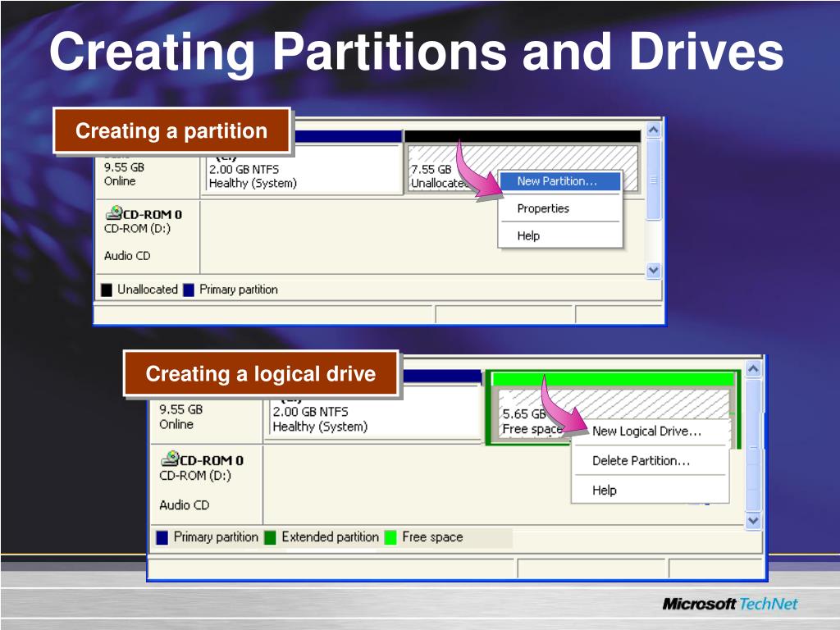Click Primary partition label in upper legend
Screen dimensions: 840x630
pos(239,290)
